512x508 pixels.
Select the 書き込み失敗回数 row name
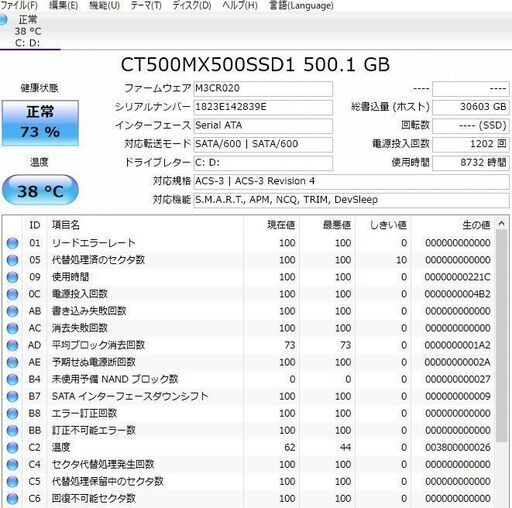coord(89,311)
